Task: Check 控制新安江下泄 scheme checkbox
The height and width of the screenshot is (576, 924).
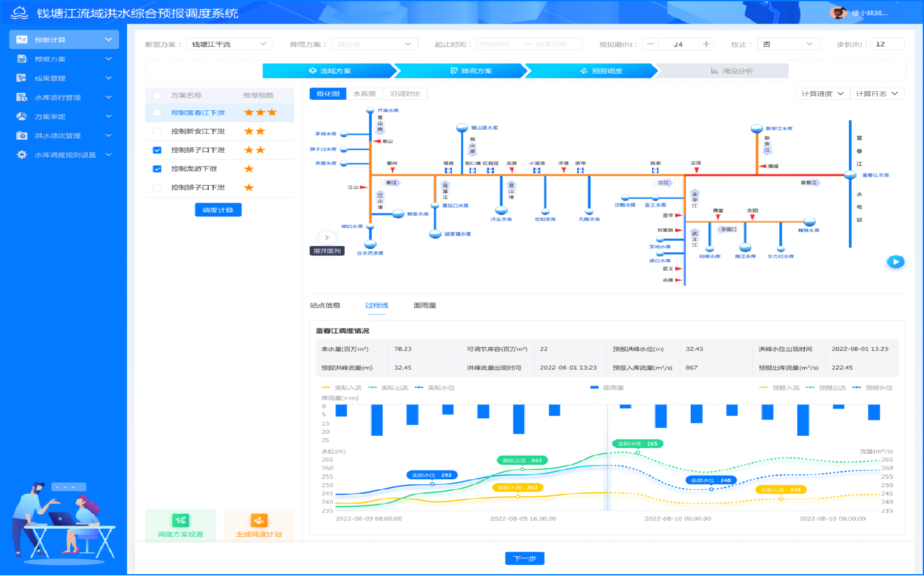Action: click(157, 132)
